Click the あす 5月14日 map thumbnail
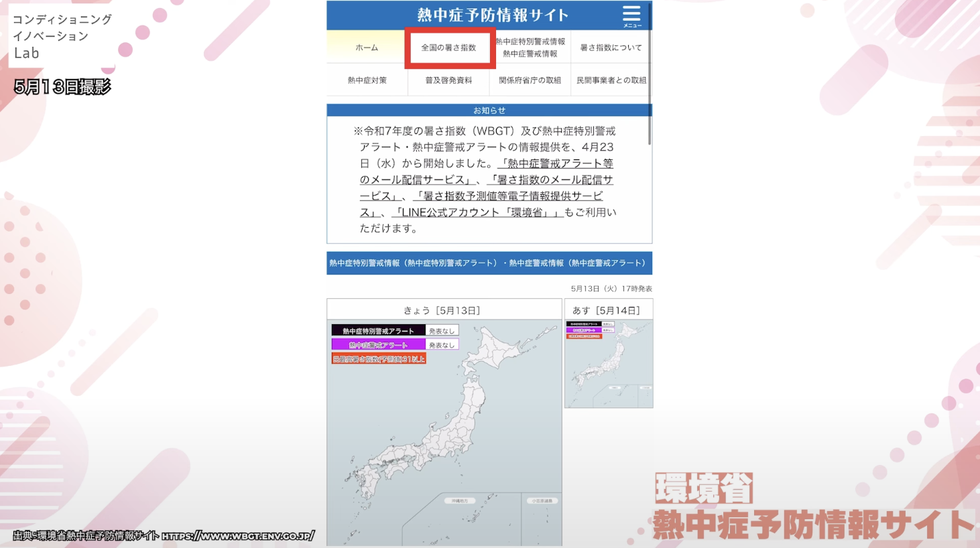 609,364
